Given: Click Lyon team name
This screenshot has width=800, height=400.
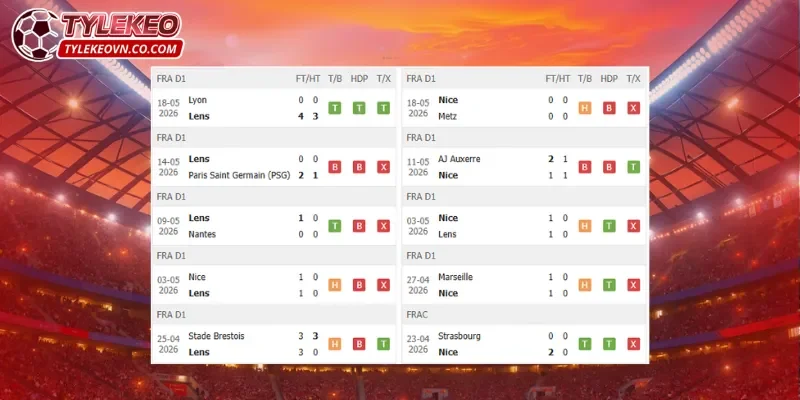Looking at the screenshot, I should (197, 100).
